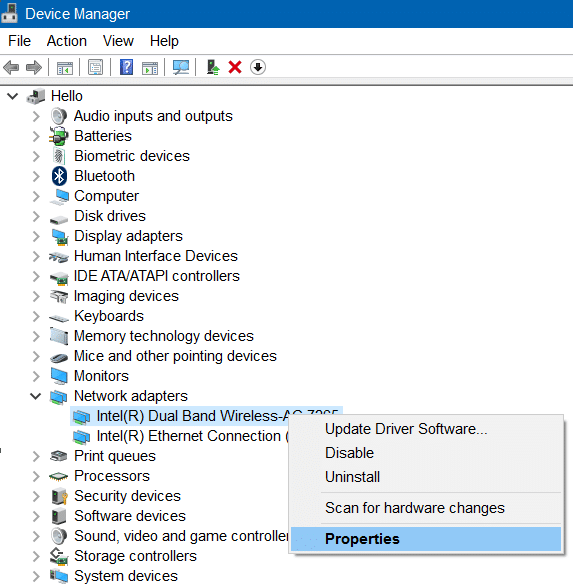573x584 pixels.
Task: Expand the Bluetooth category
Action: tap(36, 177)
